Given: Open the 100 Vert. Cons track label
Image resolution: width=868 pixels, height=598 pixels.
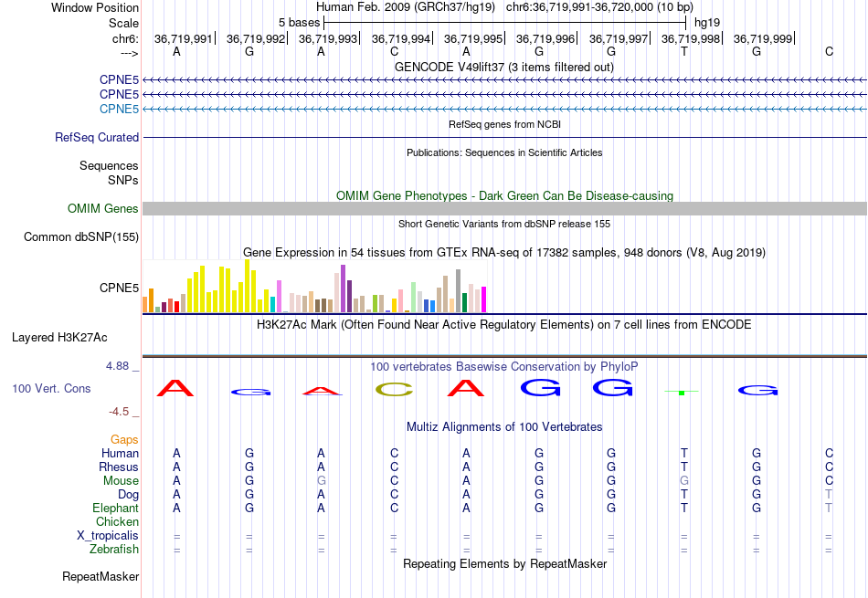Looking at the screenshot, I should tap(51, 388).
